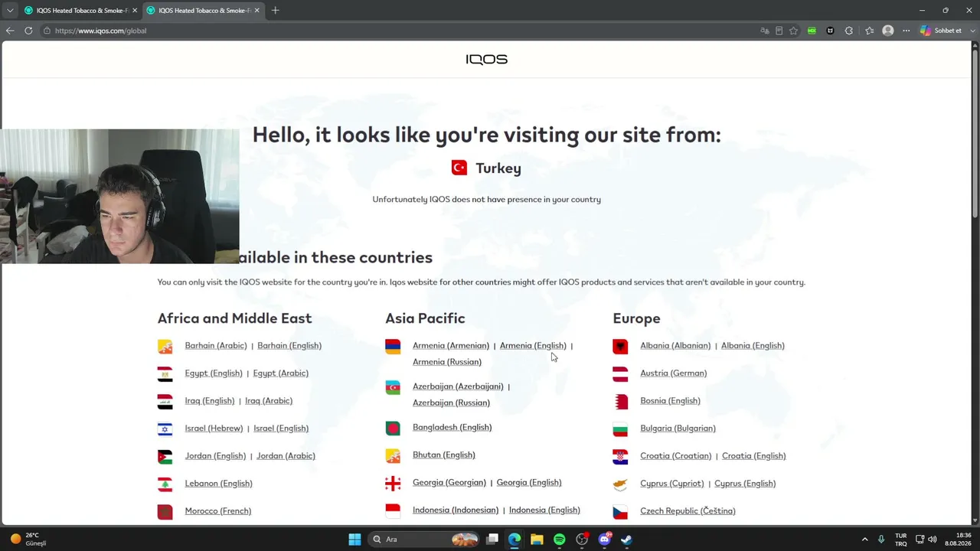The image size is (980, 551).
Task: Open the Windows Start menu
Action: (354, 540)
